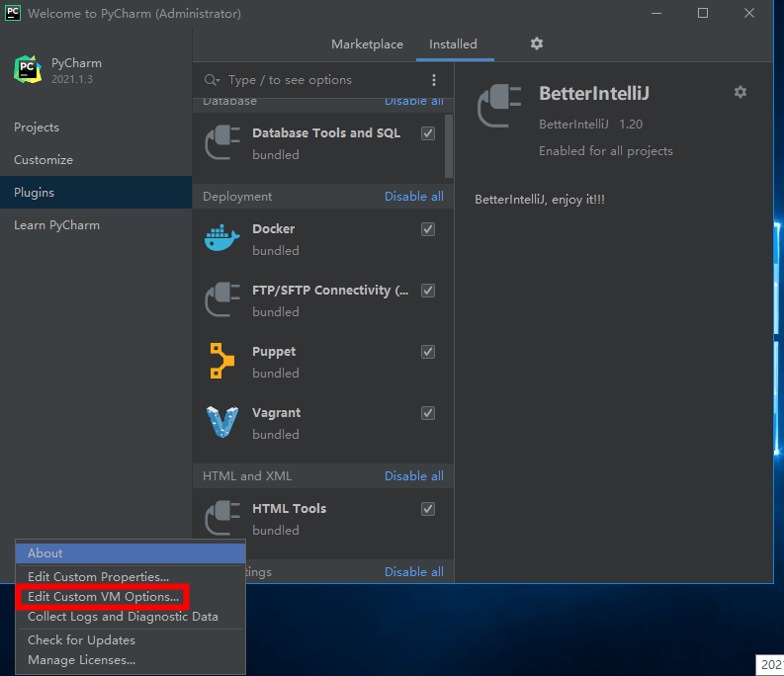
Task: Switch to the Marketplace tab
Action: [x=367, y=44]
